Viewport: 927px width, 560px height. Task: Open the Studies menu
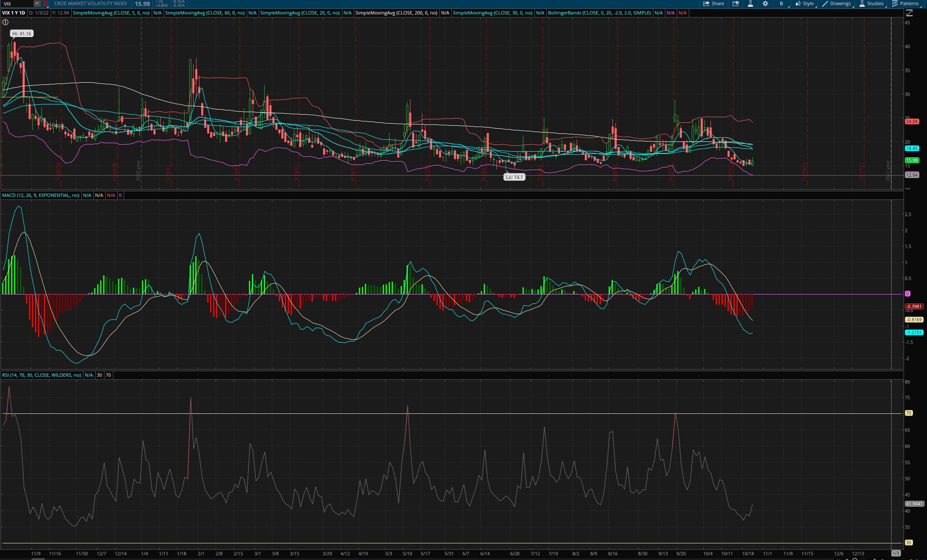pyautogui.click(x=871, y=3)
